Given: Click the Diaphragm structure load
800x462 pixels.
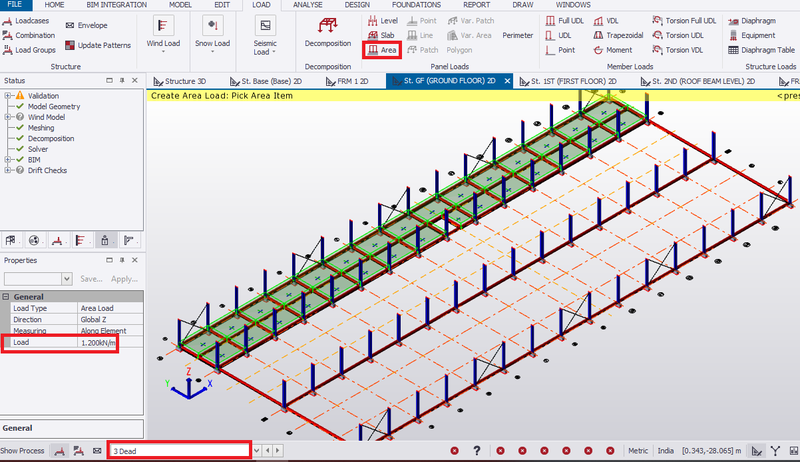Looking at the screenshot, I should [x=752, y=21].
